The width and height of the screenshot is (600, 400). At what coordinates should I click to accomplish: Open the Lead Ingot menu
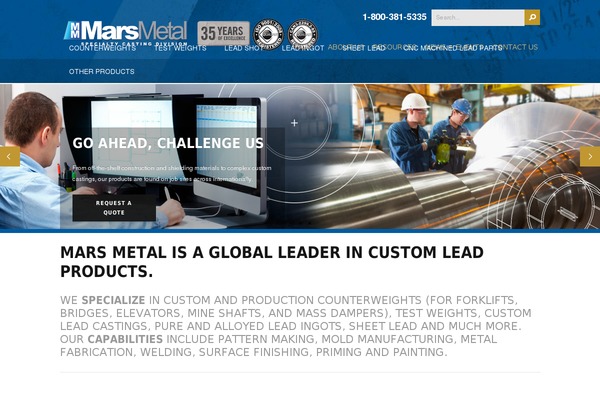click(303, 48)
